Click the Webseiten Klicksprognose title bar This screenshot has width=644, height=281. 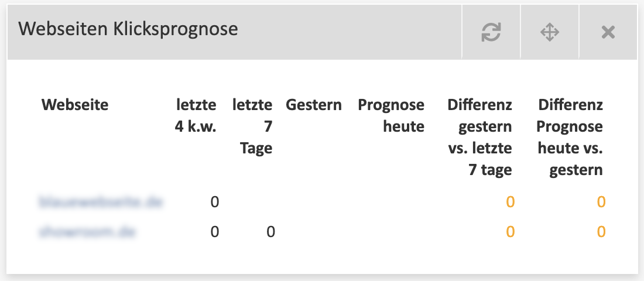point(235,32)
